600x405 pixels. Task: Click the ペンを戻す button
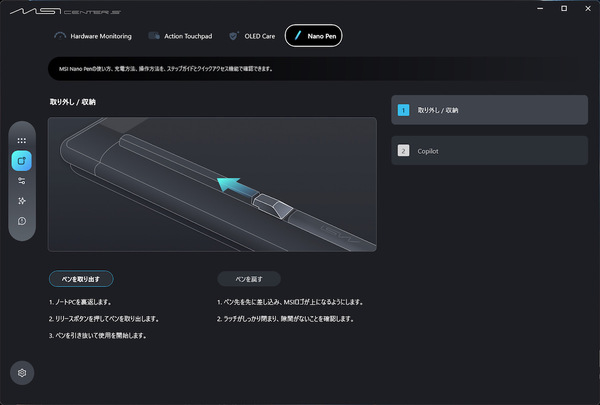click(x=249, y=279)
